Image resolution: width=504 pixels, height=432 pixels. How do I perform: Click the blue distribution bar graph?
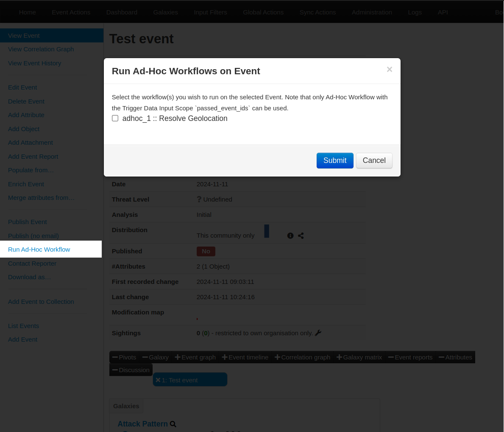tap(267, 231)
